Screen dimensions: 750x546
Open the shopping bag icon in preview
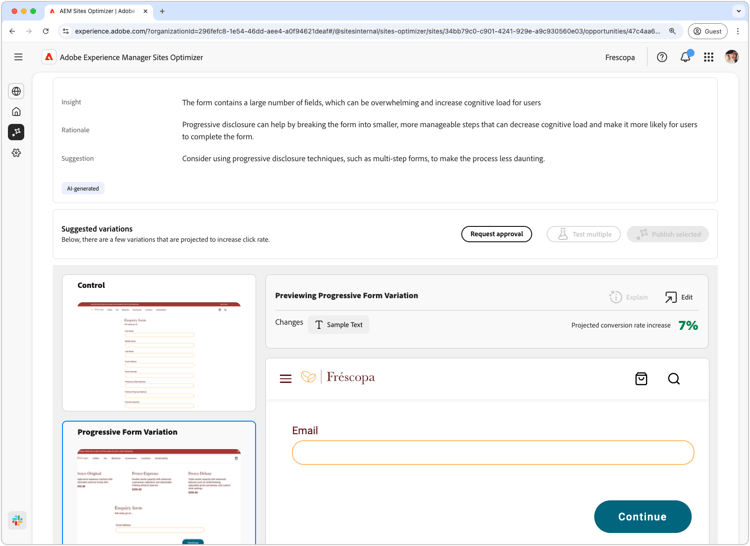[x=641, y=379]
